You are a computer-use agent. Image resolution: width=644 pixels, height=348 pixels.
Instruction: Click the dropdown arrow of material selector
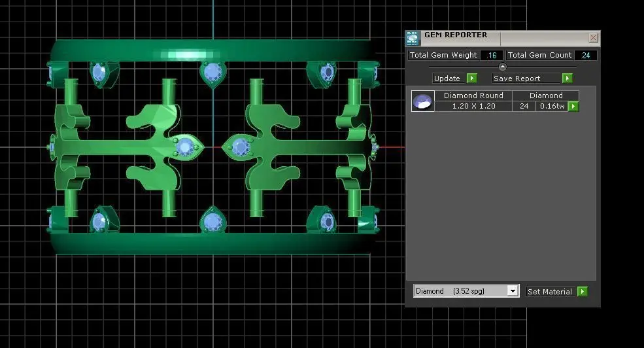[513, 291]
